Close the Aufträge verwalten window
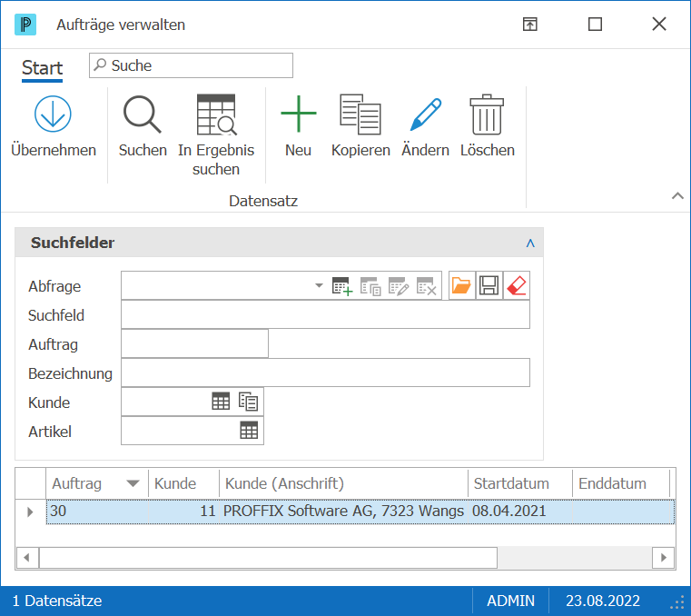Viewport: 691px width, 616px height. (659, 25)
